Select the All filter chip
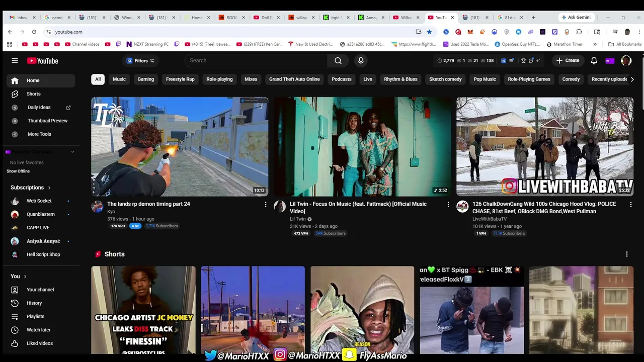Image resolution: width=644 pixels, height=362 pixels. click(x=98, y=79)
